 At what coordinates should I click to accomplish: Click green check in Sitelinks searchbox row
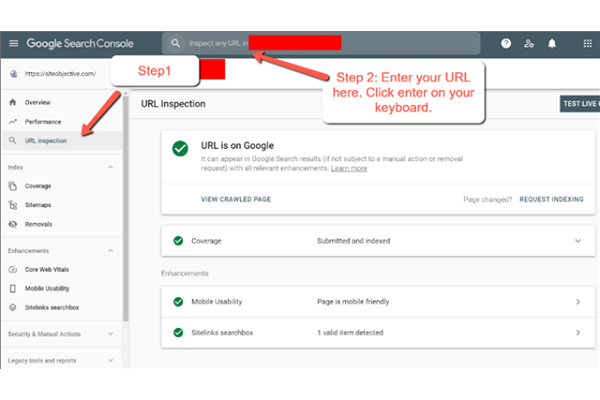point(178,333)
